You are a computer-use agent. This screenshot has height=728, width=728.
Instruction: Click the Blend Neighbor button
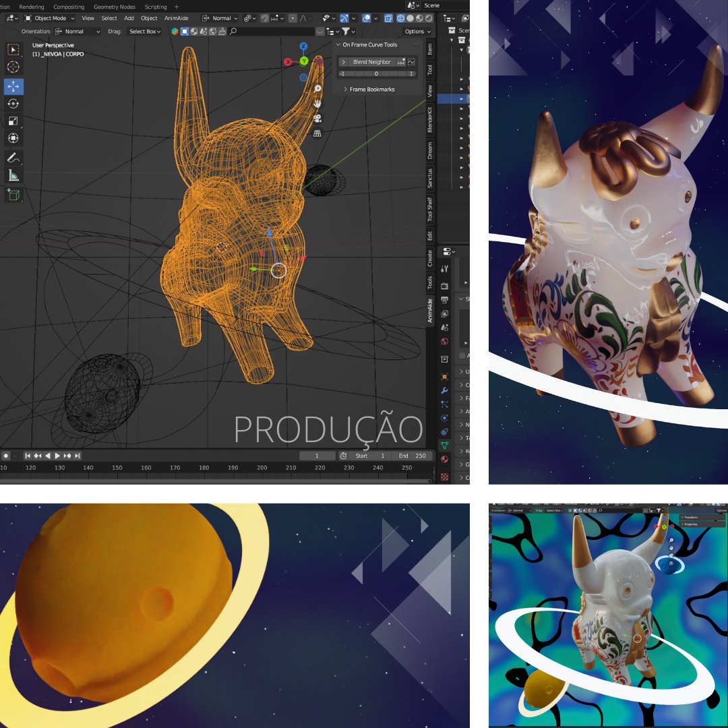[371, 62]
